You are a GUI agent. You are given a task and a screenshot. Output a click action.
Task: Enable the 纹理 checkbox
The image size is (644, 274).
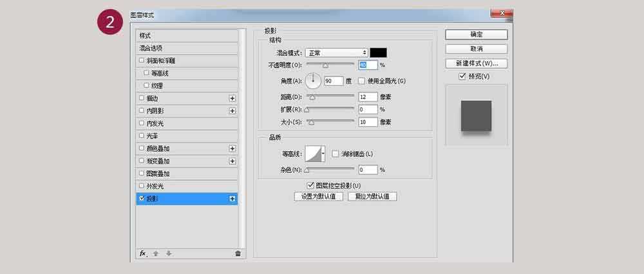(x=146, y=86)
